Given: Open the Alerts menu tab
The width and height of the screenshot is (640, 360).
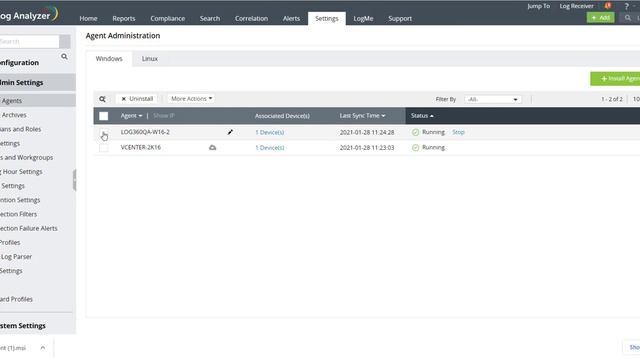Looking at the screenshot, I should pos(291,18).
